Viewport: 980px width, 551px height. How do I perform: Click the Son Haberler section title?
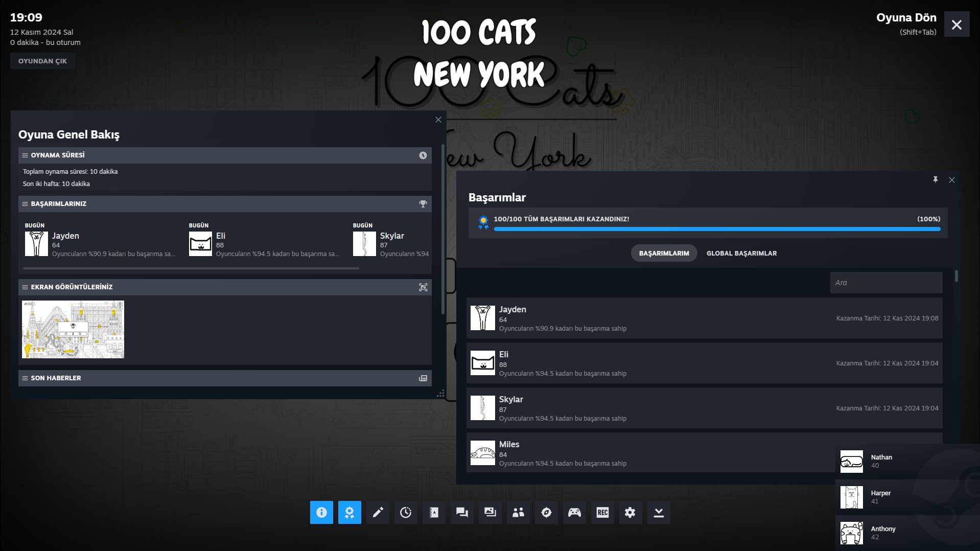pos(56,378)
